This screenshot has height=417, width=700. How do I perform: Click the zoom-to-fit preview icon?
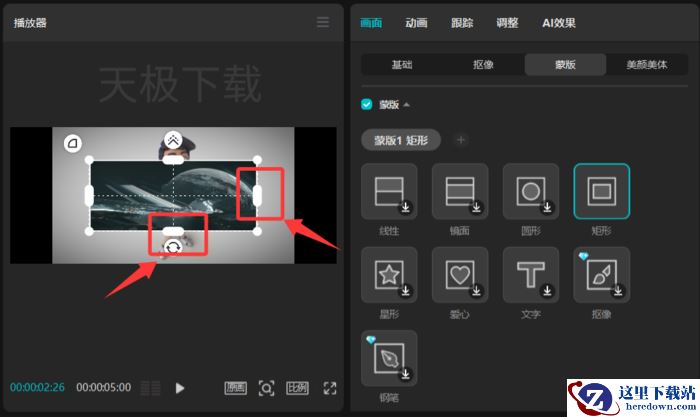[266, 388]
